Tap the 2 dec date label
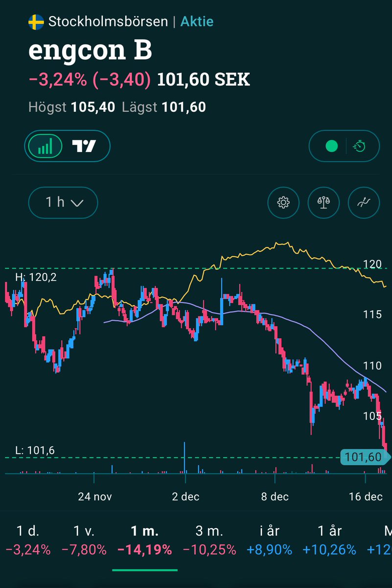Image resolution: width=392 pixels, height=588 pixels. pos(185,496)
